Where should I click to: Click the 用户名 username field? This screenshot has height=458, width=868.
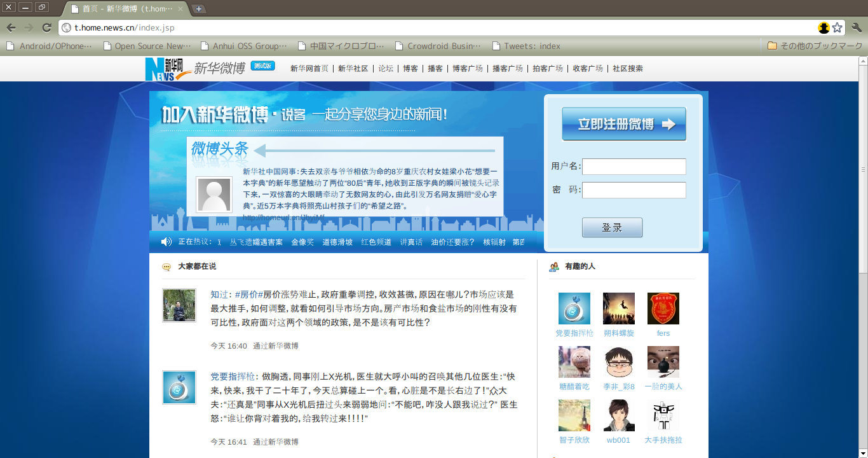634,167
